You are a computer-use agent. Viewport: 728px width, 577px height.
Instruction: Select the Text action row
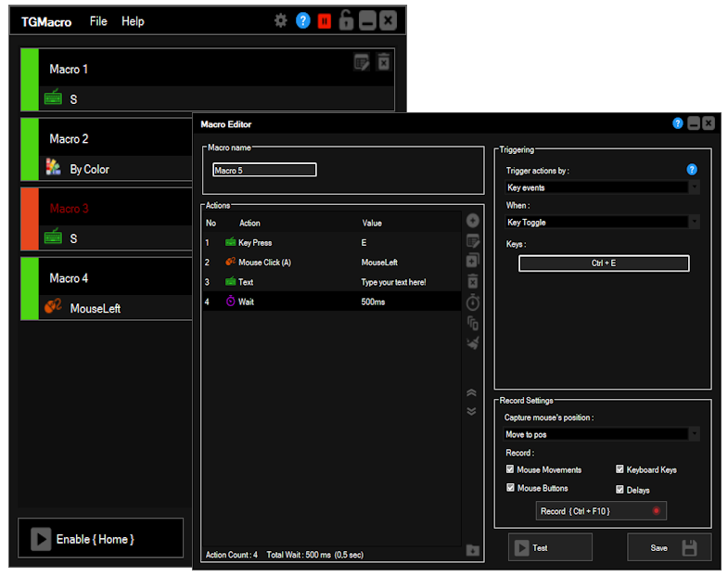(x=332, y=282)
